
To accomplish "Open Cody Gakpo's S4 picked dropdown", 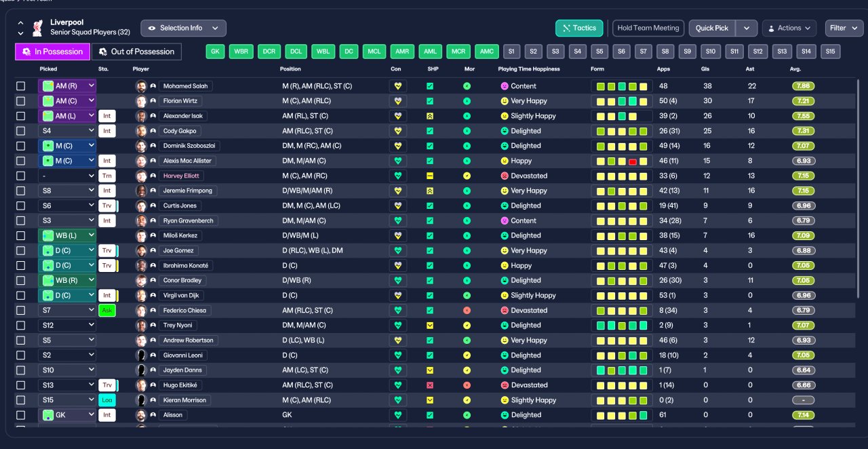I will click(67, 131).
